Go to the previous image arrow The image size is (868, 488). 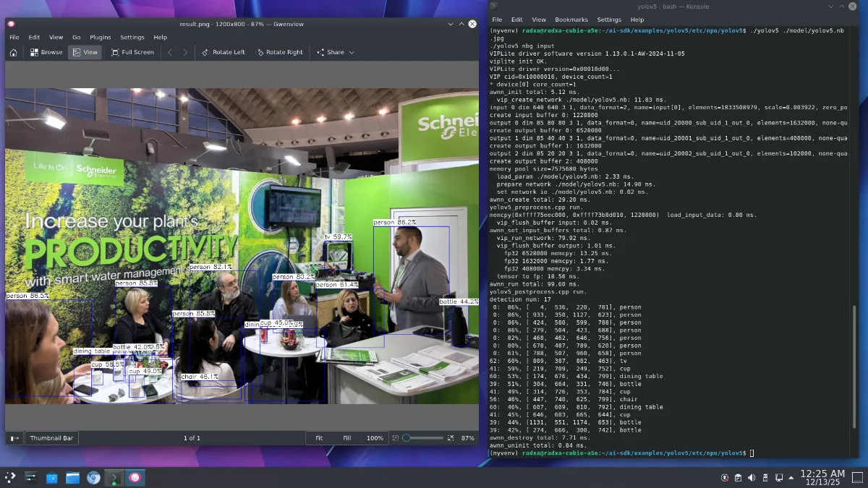point(170,52)
